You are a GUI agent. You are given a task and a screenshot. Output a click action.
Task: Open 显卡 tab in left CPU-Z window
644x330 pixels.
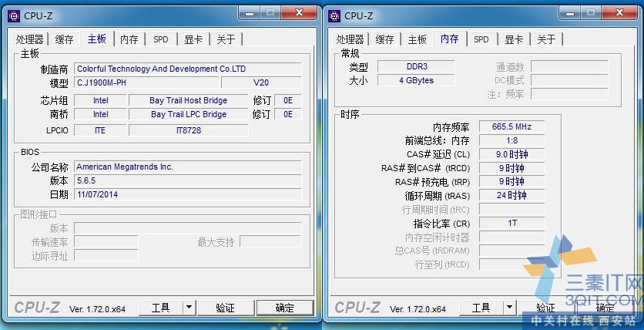193,39
